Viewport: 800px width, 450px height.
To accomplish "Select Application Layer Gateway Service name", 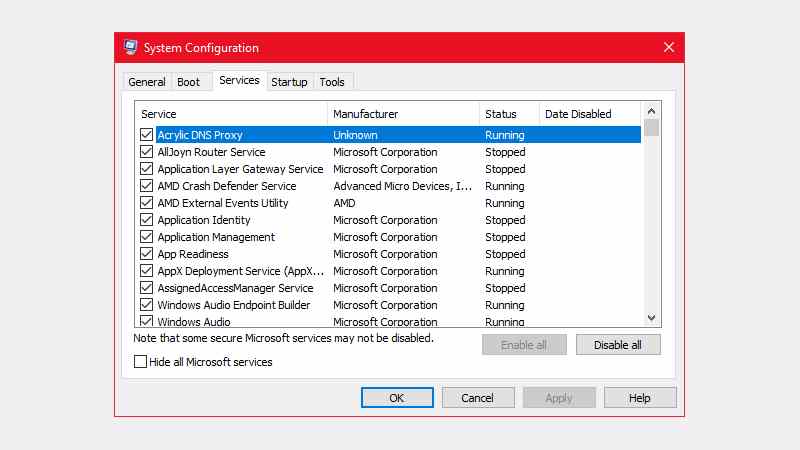I will (x=240, y=169).
